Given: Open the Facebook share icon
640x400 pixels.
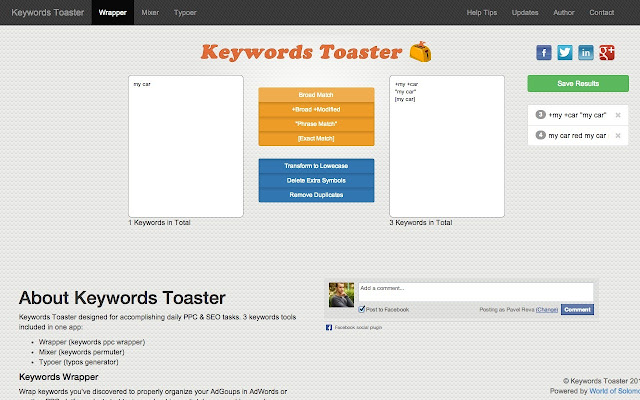Looking at the screenshot, I should click(544, 53).
